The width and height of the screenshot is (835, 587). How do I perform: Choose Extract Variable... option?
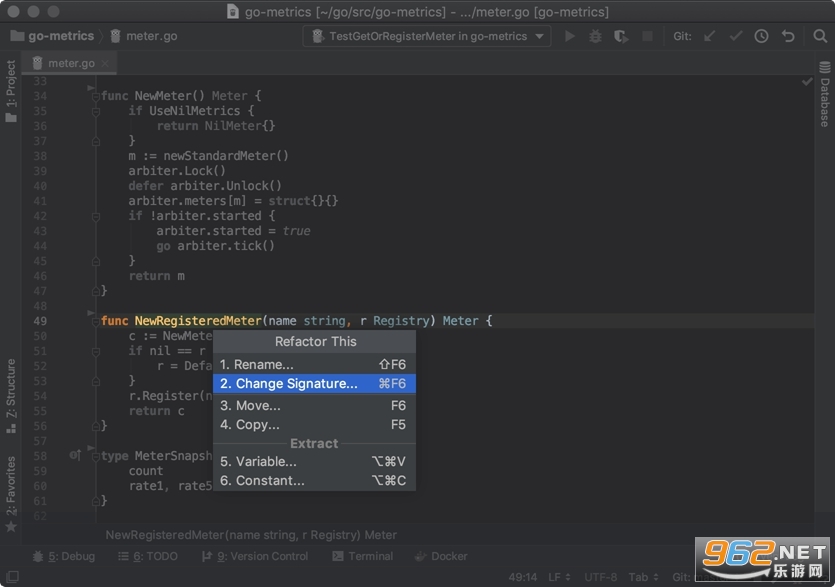click(314, 461)
